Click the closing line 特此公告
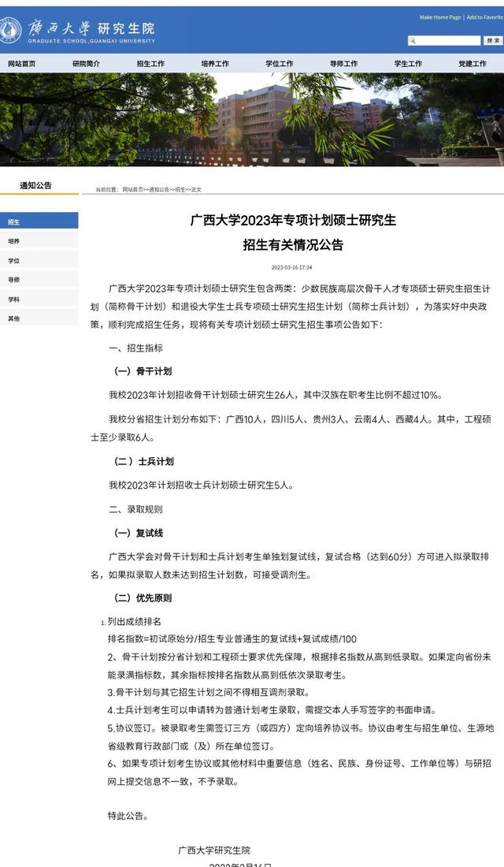Image resolution: width=504 pixels, height=867 pixels. pos(128,816)
